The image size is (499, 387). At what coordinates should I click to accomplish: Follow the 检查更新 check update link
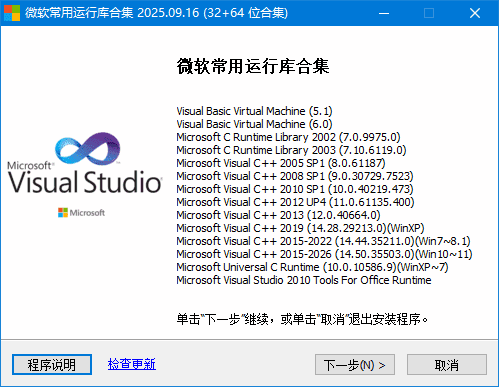coord(132,364)
